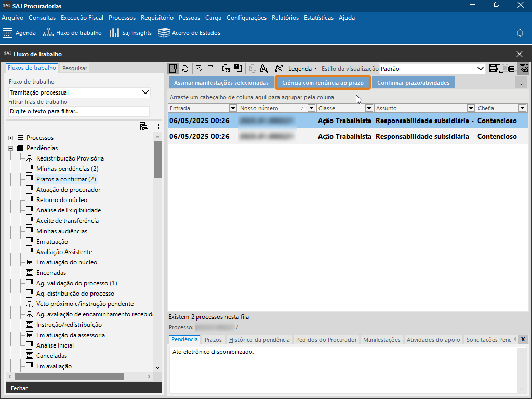Click the deselect all windows icon
This screenshot has width=532, height=399.
coord(211,69)
